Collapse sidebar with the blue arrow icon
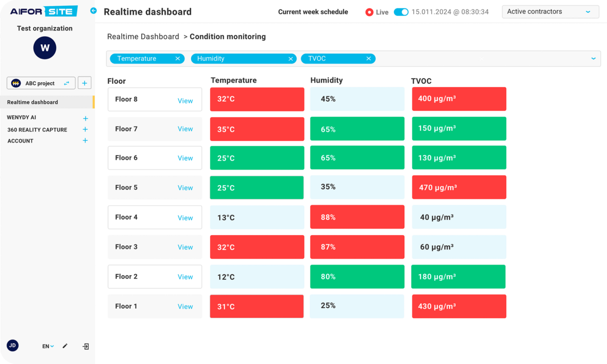 coord(93,11)
